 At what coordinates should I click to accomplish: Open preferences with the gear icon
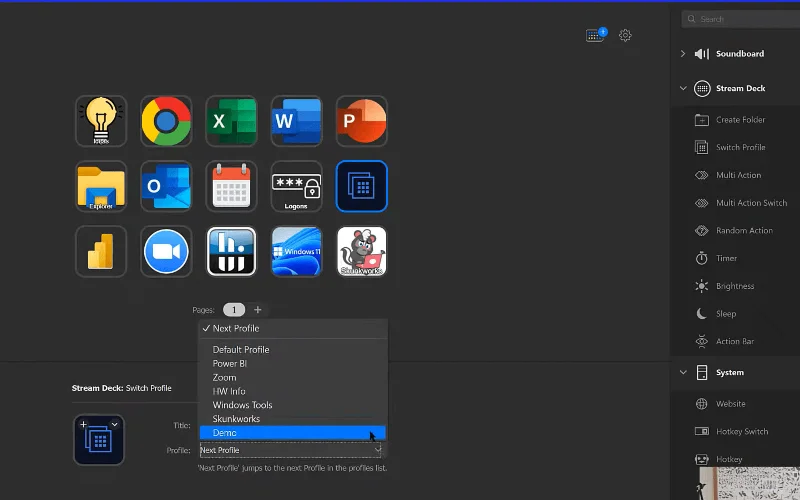point(625,35)
